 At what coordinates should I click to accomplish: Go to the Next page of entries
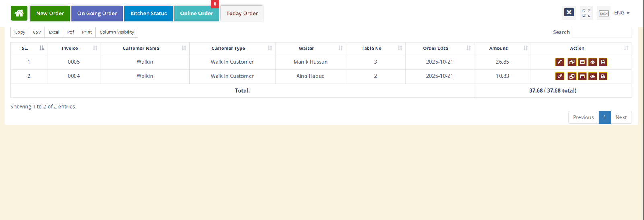[621, 117]
